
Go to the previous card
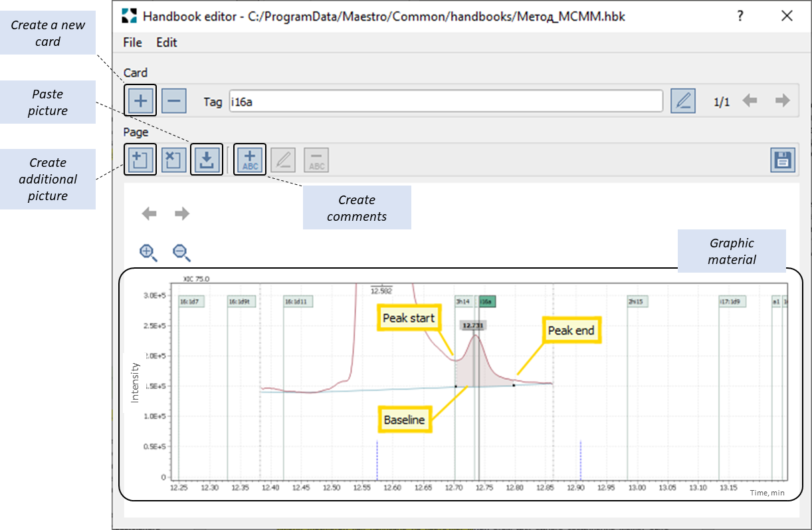pyautogui.click(x=750, y=101)
